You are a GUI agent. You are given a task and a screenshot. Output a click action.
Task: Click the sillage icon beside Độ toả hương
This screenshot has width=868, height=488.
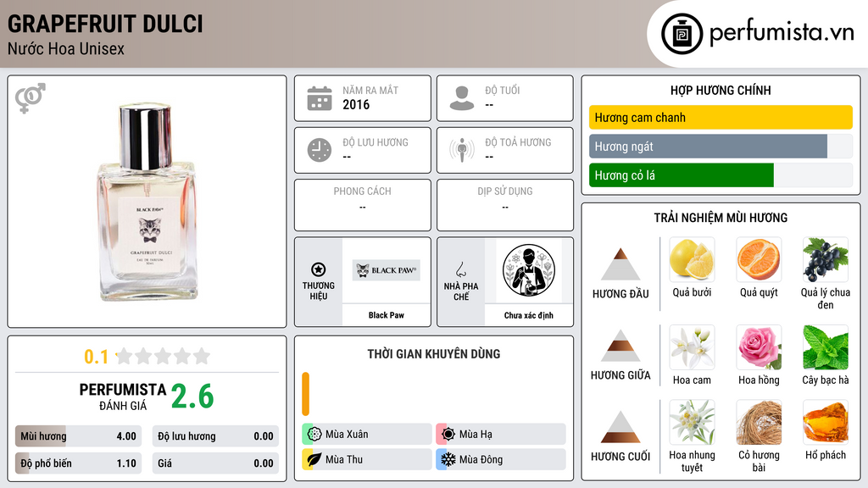(x=462, y=150)
